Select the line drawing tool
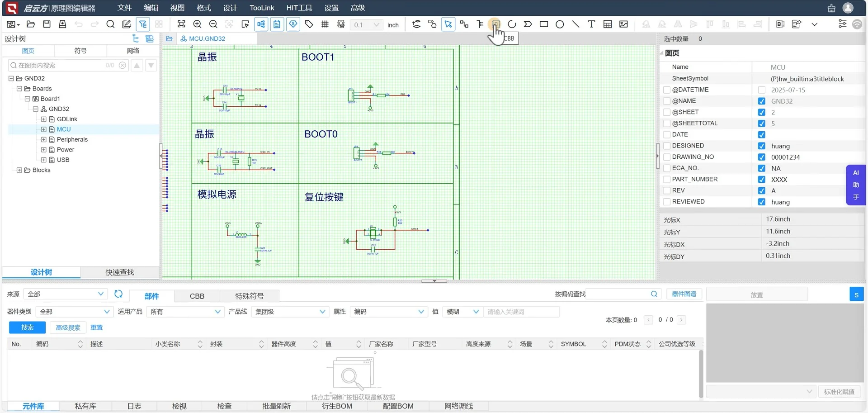This screenshot has height=413, width=868. point(576,24)
